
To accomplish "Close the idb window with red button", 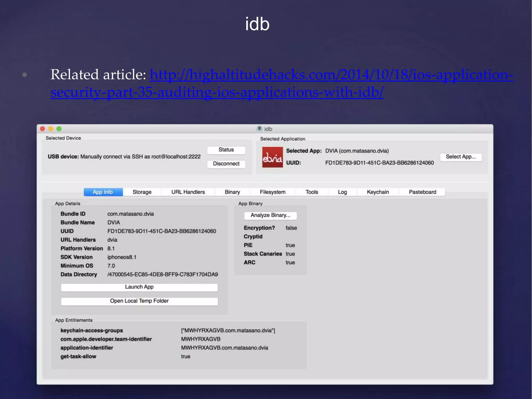I will click(x=43, y=129).
